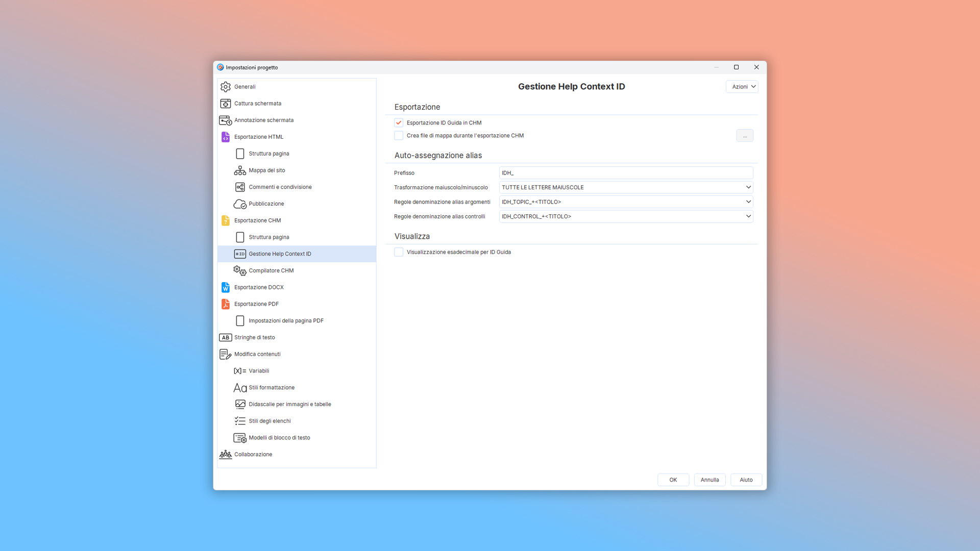Expand Regole denominazione alias argomenti dropdown
This screenshot has width=980, height=551.
tap(626, 202)
